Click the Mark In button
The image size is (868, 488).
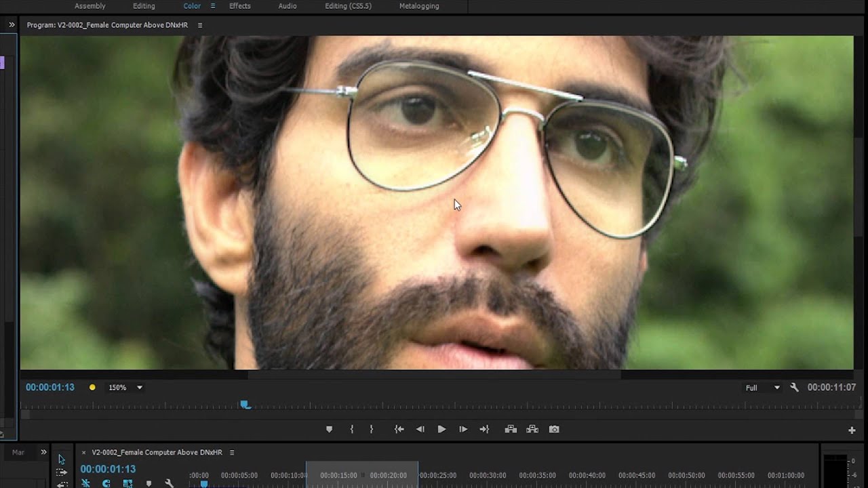point(351,429)
